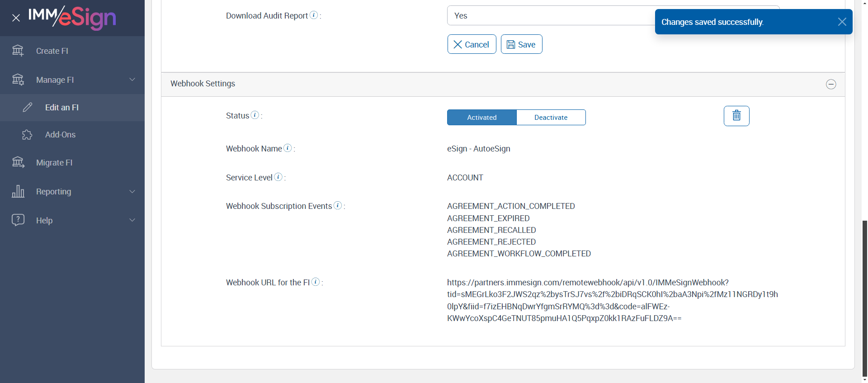Screen dimensions: 868x383
Task: Click the Save button
Action: click(x=522, y=44)
